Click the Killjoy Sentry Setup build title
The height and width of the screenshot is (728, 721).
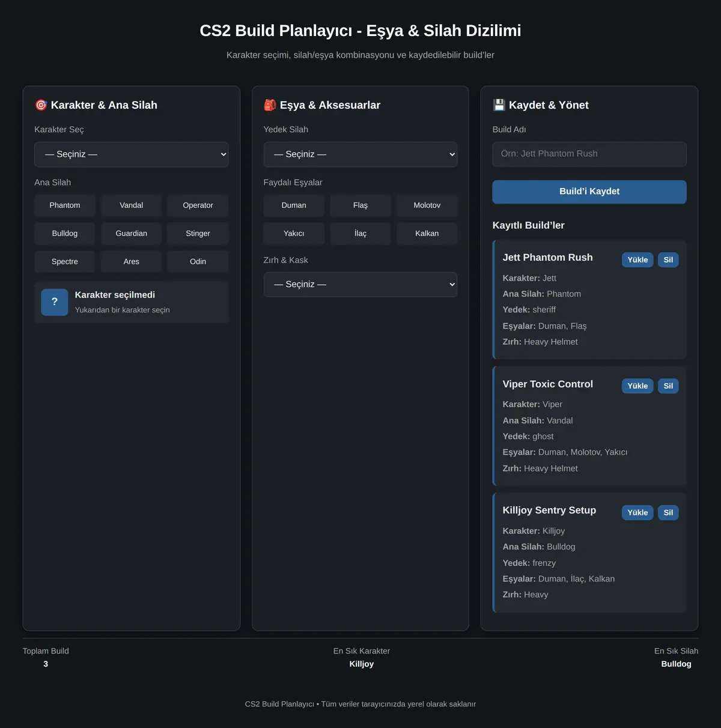549,511
